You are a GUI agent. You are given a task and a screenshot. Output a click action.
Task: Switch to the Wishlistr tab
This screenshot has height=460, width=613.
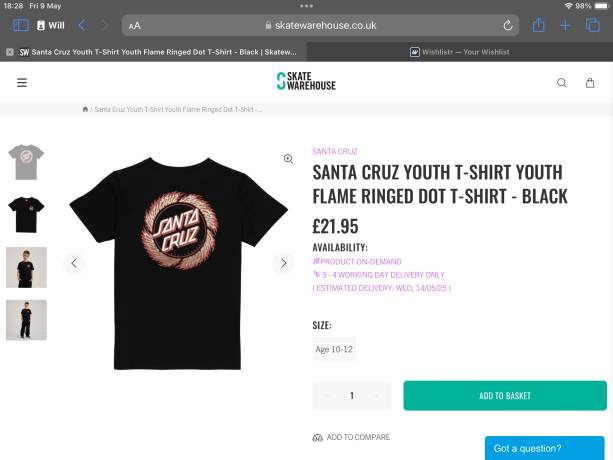pos(460,51)
